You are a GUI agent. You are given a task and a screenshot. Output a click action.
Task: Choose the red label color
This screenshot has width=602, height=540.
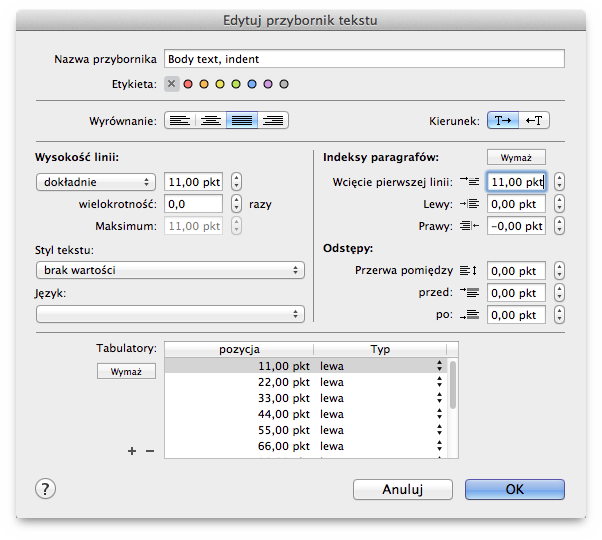188,84
